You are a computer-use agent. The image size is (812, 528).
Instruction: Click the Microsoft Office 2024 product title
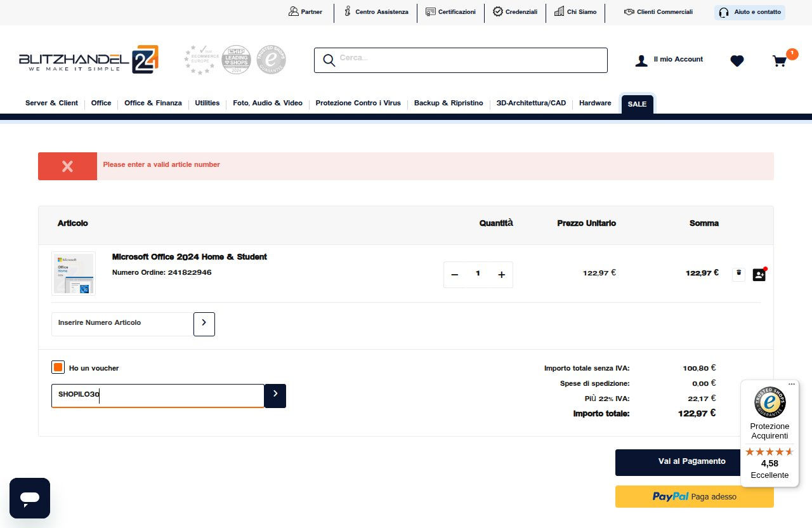tap(190, 257)
